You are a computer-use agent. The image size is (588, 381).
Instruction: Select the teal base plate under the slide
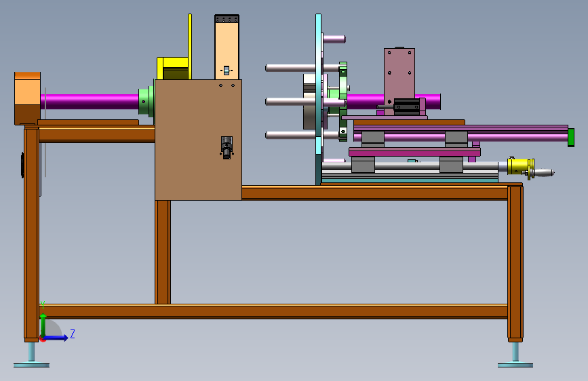click(x=410, y=181)
